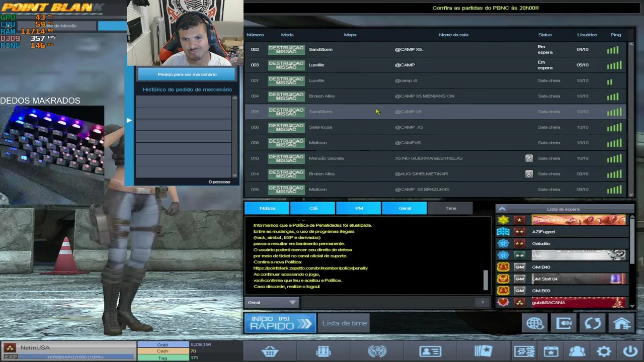This screenshot has width=644, height=362.
Task: Click the lock icon on room 010
Action: (x=529, y=158)
